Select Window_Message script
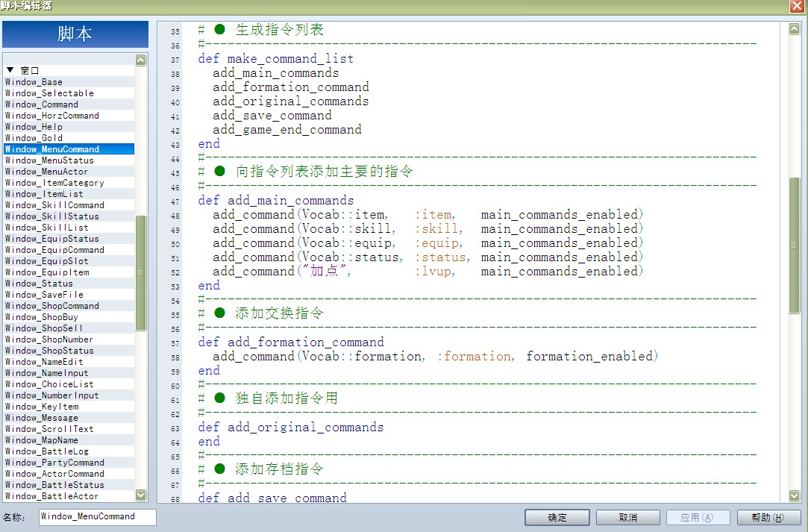The height and width of the screenshot is (532, 808). point(69,418)
